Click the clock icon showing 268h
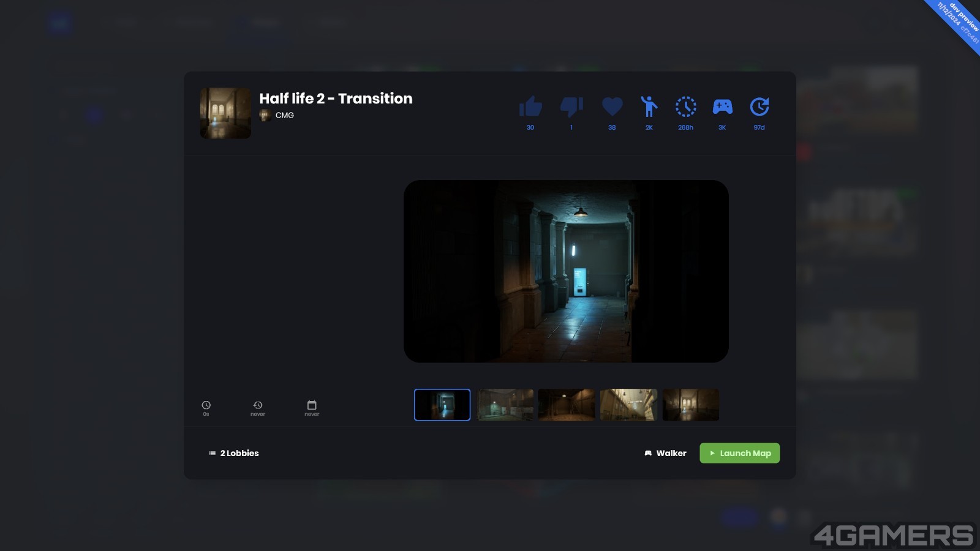The height and width of the screenshot is (551, 980). pyautogui.click(x=685, y=107)
